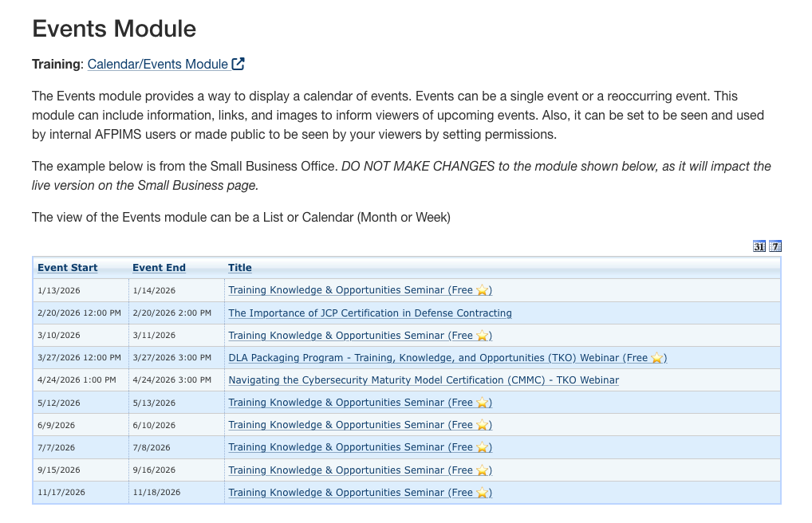Sort events by Title column header
Screen dimensions: 812x523
pos(239,268)
